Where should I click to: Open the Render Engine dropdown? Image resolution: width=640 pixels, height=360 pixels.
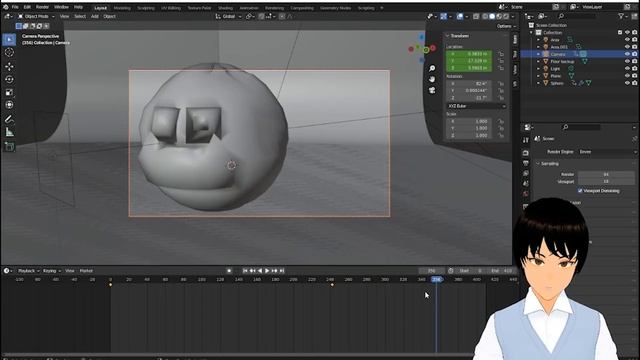pyautogui.click(x=607, y=152)
